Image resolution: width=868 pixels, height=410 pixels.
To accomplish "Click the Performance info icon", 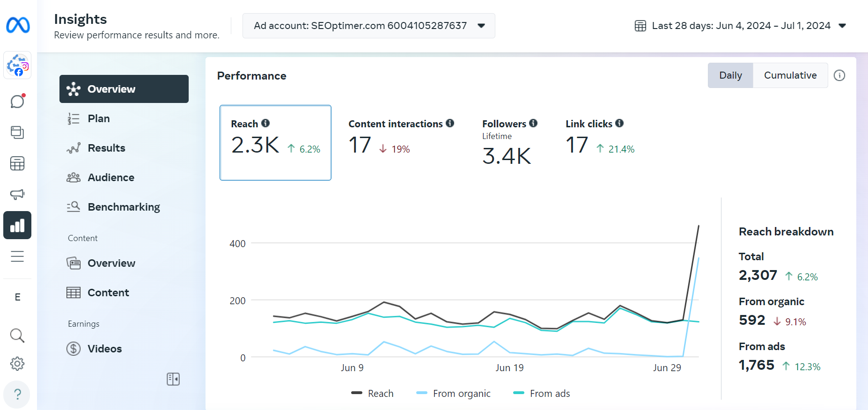I will click(x=839, y=75).
